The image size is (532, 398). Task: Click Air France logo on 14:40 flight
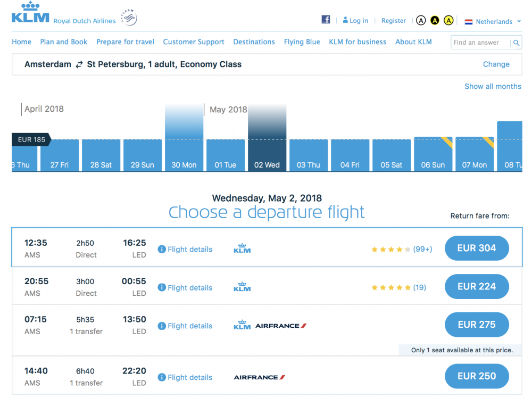(260, 377)
